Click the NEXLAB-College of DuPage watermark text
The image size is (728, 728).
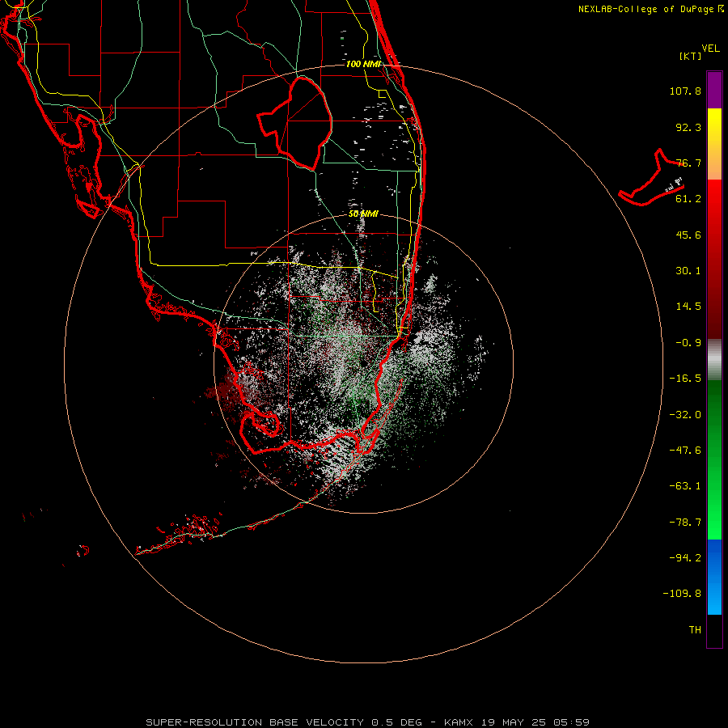click(x=650, y=9)
